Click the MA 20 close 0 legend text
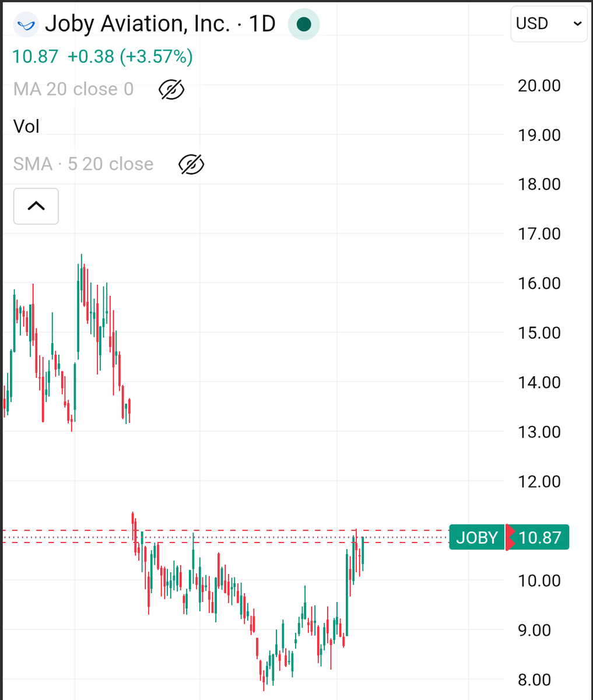The width and height of the screenshot is (593, 700). click(x=73, y=89)
